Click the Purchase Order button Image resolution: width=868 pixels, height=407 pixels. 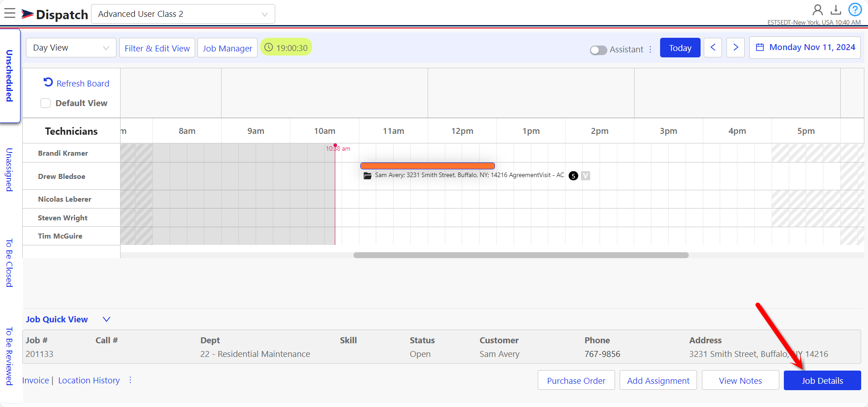click(576, 380)
